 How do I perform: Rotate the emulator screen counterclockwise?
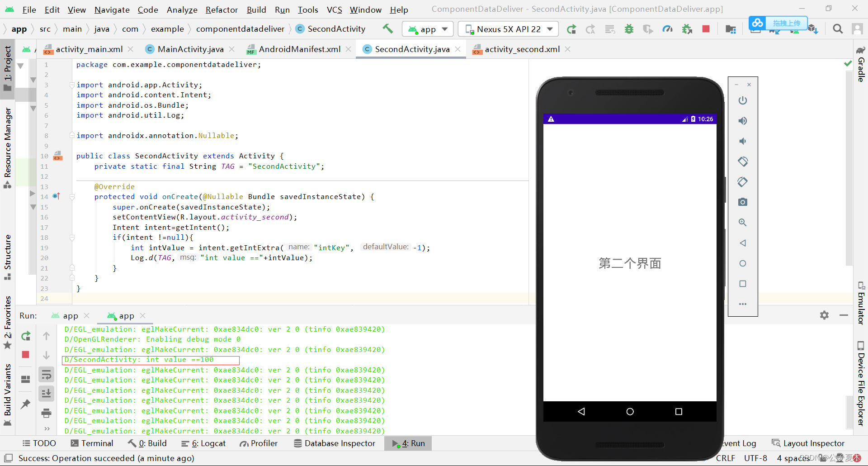pos(743,162)
